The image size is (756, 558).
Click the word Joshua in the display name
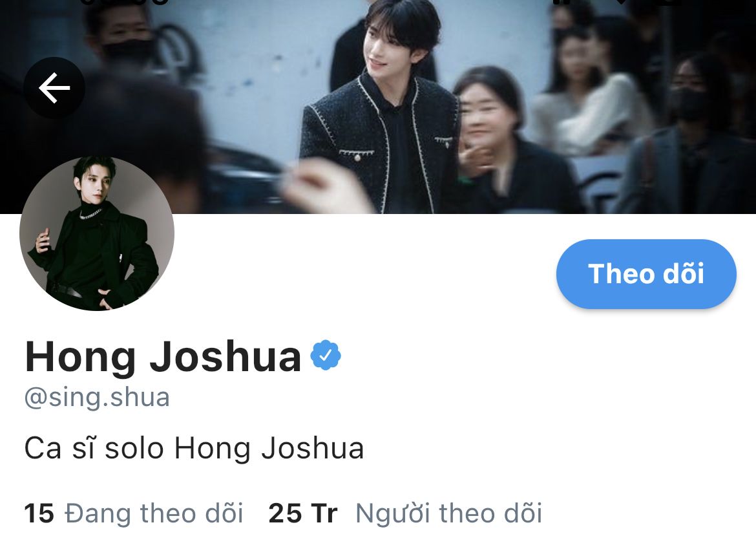(x=225, y=357)
